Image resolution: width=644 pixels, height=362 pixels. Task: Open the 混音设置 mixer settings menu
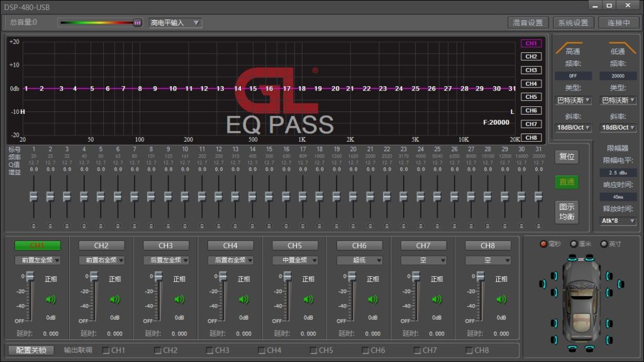528,23
